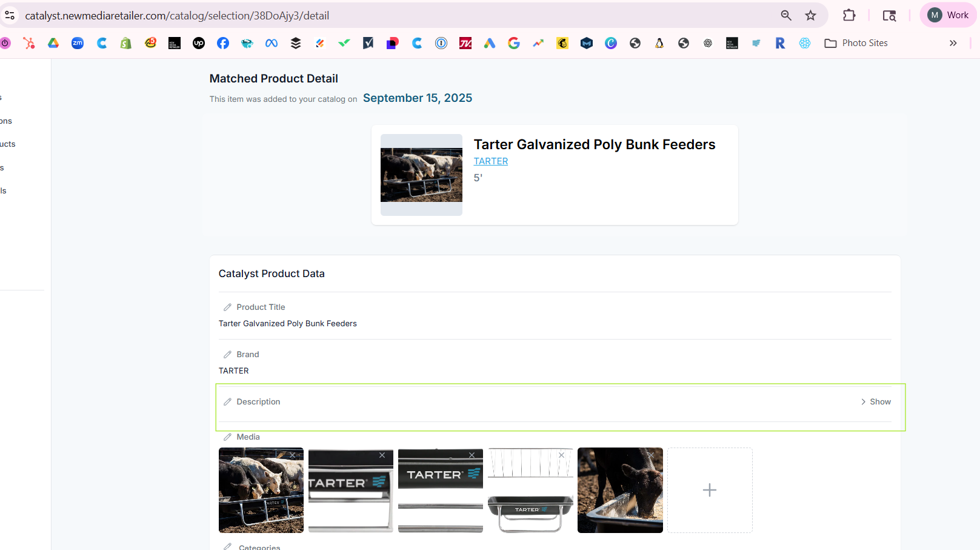Open the Canva bookmark icon
The width and height of the screenshot is (980, 550).
pyautogui.click(x=611, y=43)
